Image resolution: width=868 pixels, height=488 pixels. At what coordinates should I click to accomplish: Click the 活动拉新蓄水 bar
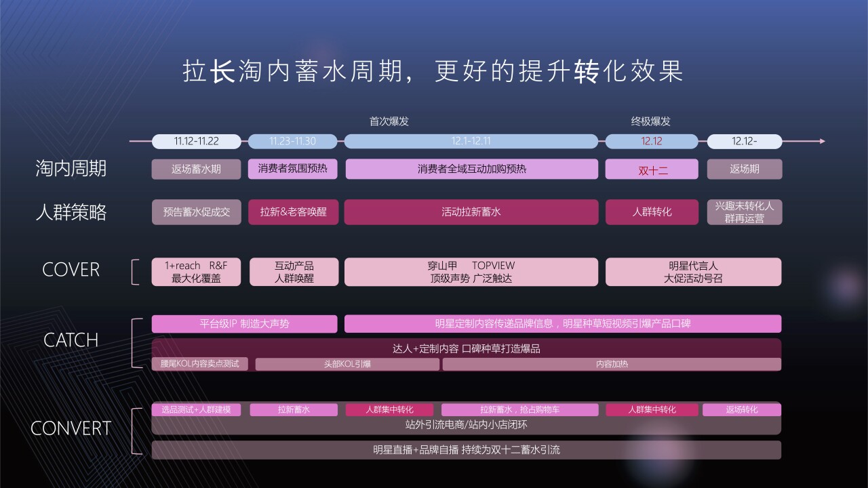click(471, 212)
